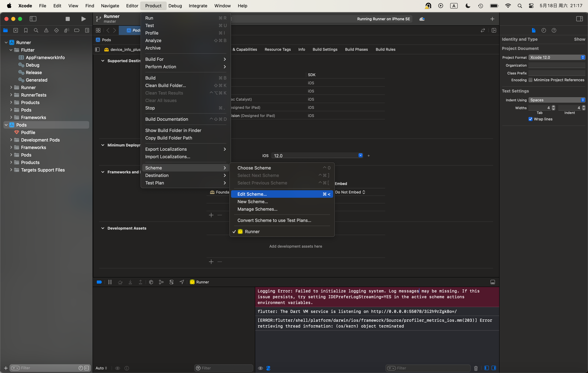Toggle breakpoints activation in debug bar
Image resolution: width=588 pixels, height=373 pixels.
(99, 282)
